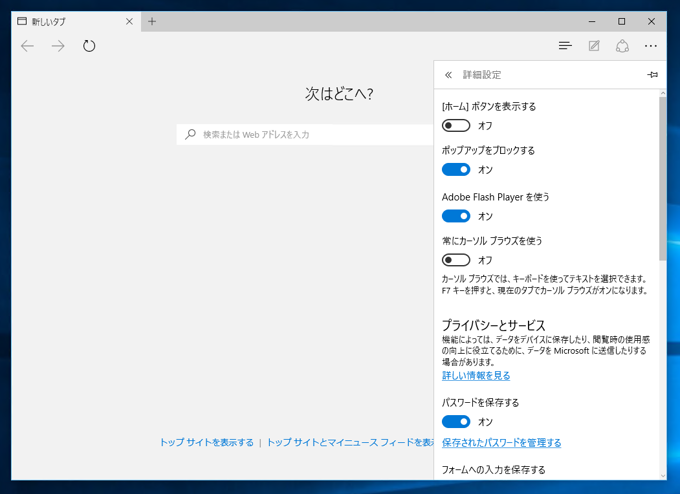This screenshot has width=680, height=494.
Task: Maximize the Edge window
Action: point(621,21)
